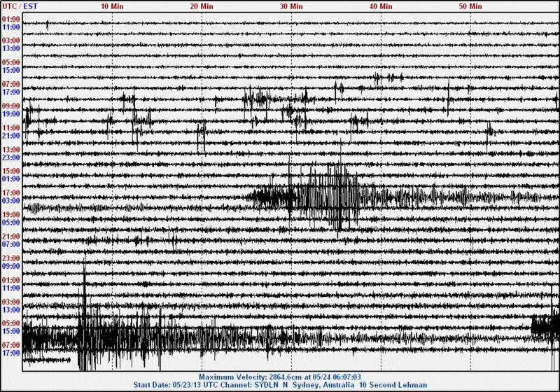Select the 17:00 UTC row label mid-chart
This screenshot has width=560, height=392.
(x=10, y=192)
